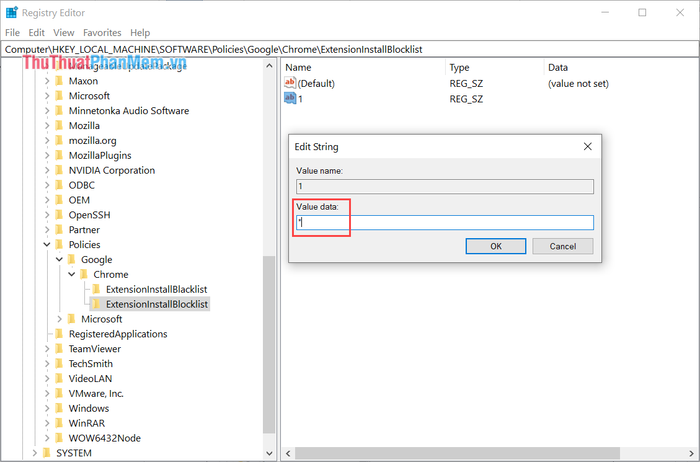Click the (Default) string value icon
700x462 pixels.
[x=290, y=83]
